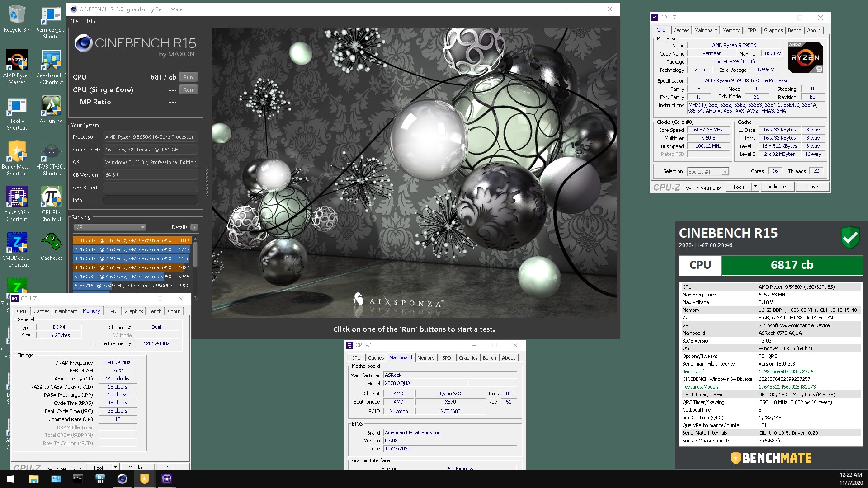This screenshot has height=488, width=868.
Task: Click the Textures/Models link in BenchMate
Action: click(x=700, y=387)
